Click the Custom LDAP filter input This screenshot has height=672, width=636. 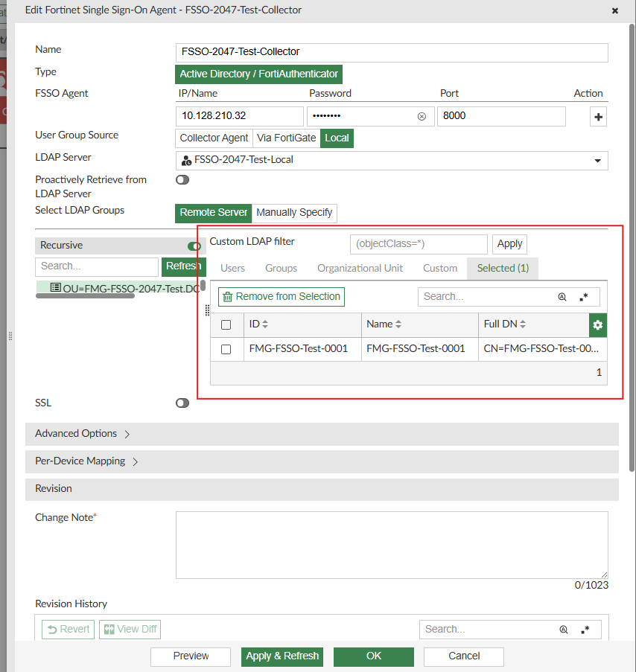coord(419,244)
